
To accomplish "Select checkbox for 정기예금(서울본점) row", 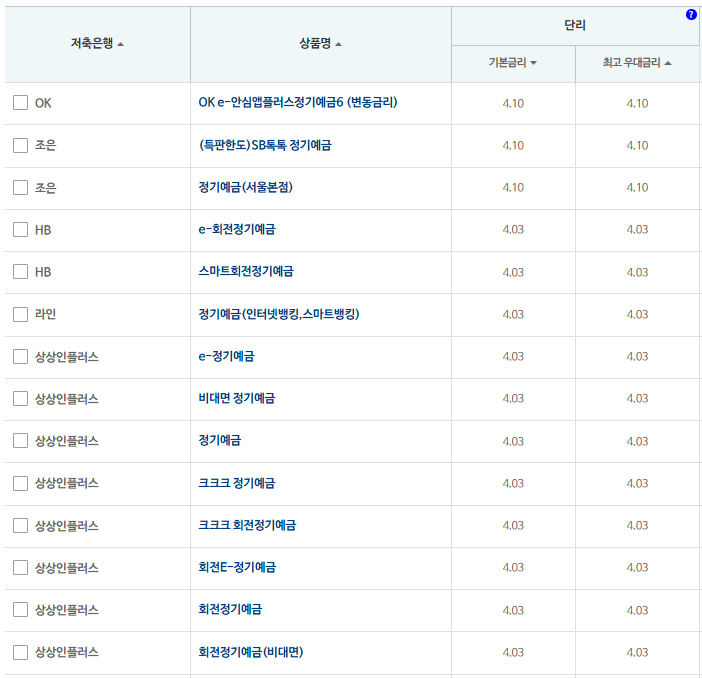I will [21, 187].
